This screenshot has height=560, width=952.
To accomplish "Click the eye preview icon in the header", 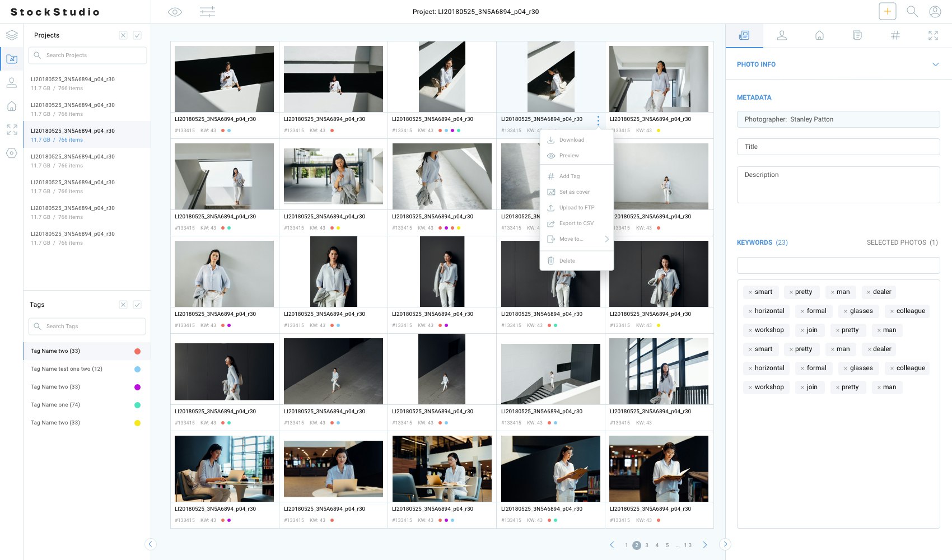I will click(x=175, y=11).
